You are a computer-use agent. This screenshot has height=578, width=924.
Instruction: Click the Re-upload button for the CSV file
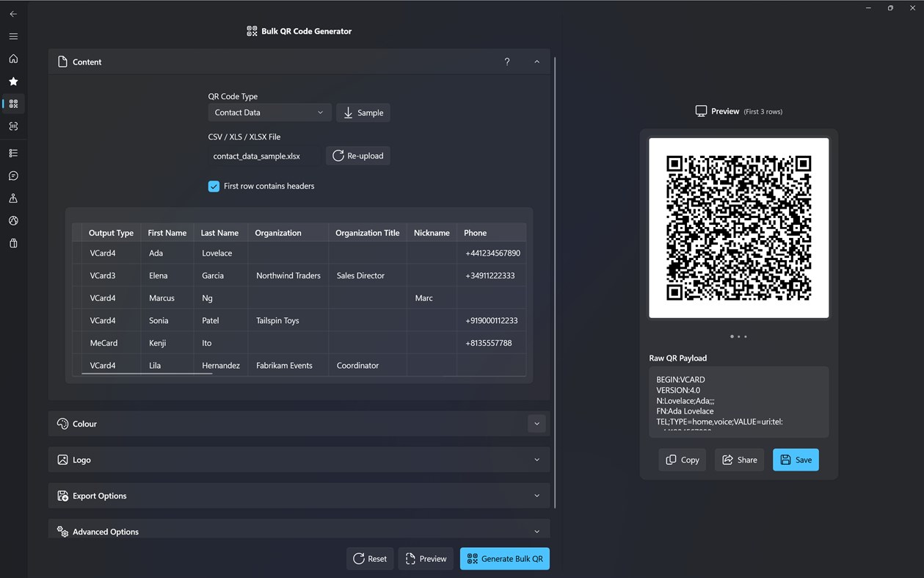pos(357,155)
